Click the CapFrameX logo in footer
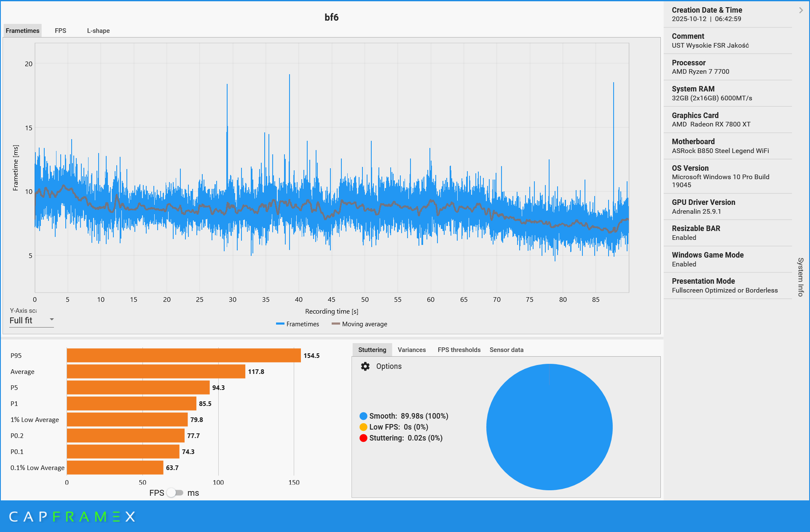 (72, 517)
